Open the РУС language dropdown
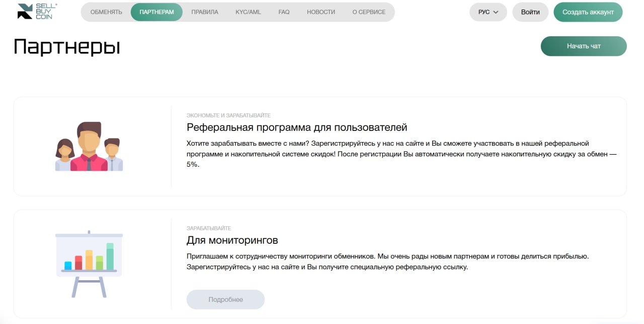The width and height of the screenshot is (644, 324). click(488, 12)
